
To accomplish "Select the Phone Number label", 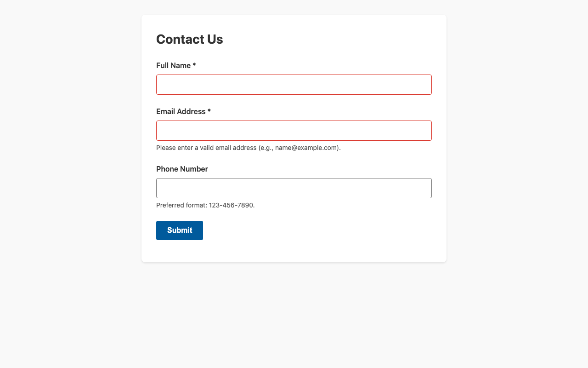I will 182,169.
